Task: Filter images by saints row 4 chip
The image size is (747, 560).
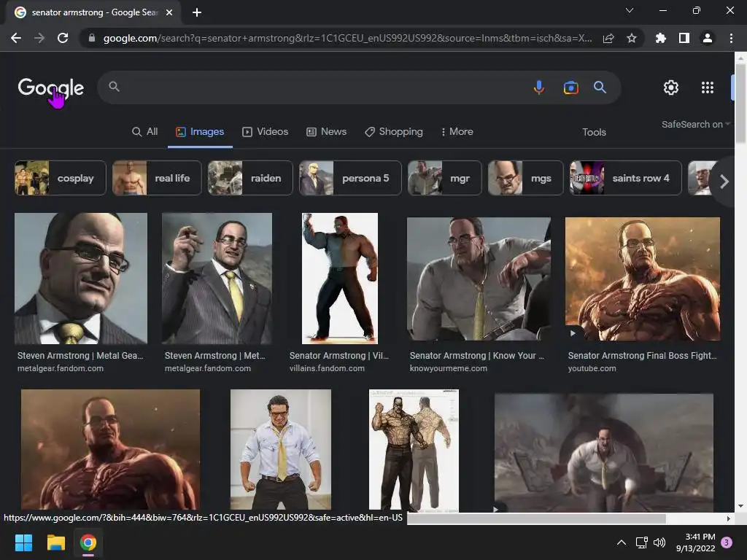Action: pyautogui.click(x=625, y=178)
